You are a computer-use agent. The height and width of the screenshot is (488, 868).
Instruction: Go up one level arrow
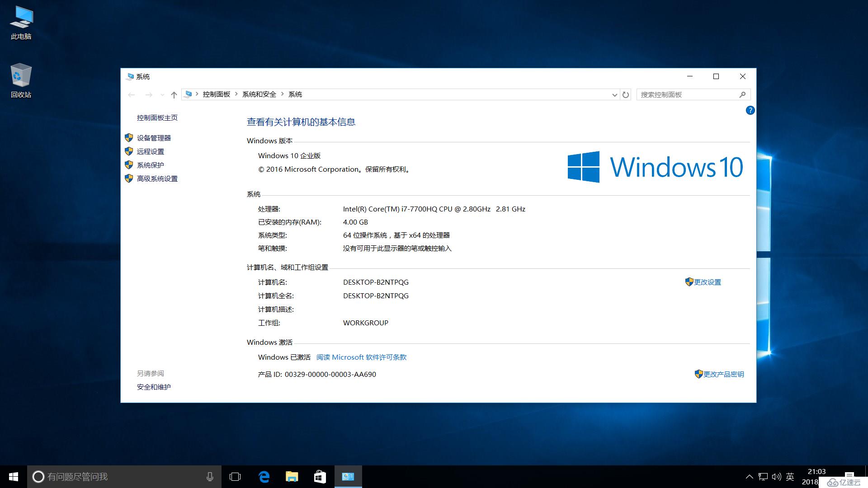point(174,94)
